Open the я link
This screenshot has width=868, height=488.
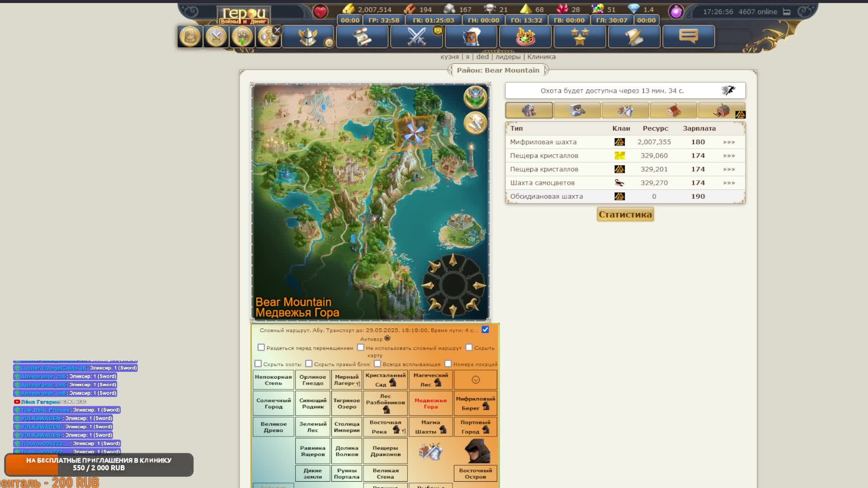point(467,57)
